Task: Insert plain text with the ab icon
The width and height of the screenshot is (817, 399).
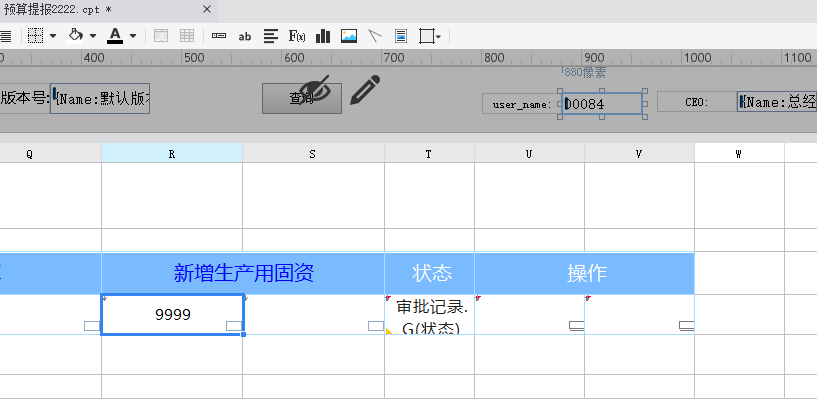Action: tap(244, 36)
